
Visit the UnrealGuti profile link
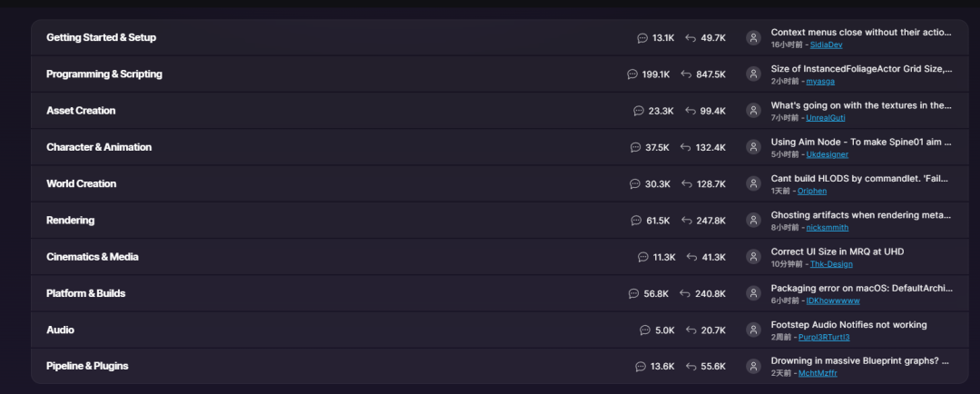click(x=826, y=118)
